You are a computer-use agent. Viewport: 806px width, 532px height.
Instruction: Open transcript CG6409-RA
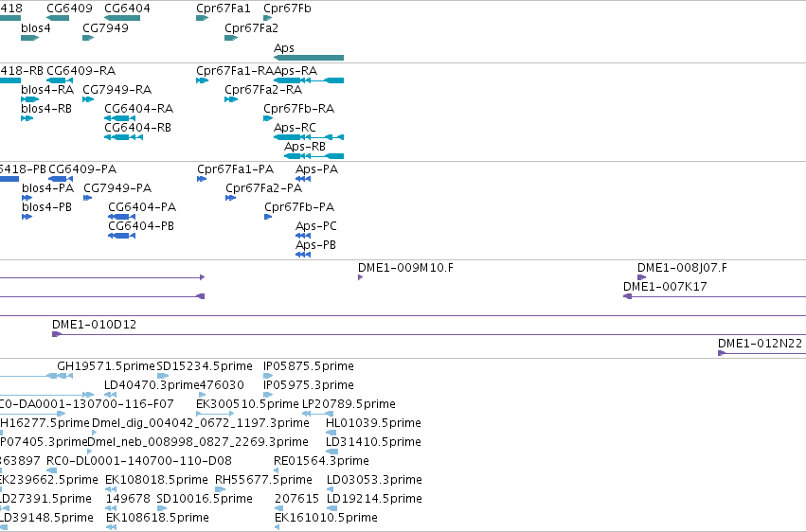[59, 80]
